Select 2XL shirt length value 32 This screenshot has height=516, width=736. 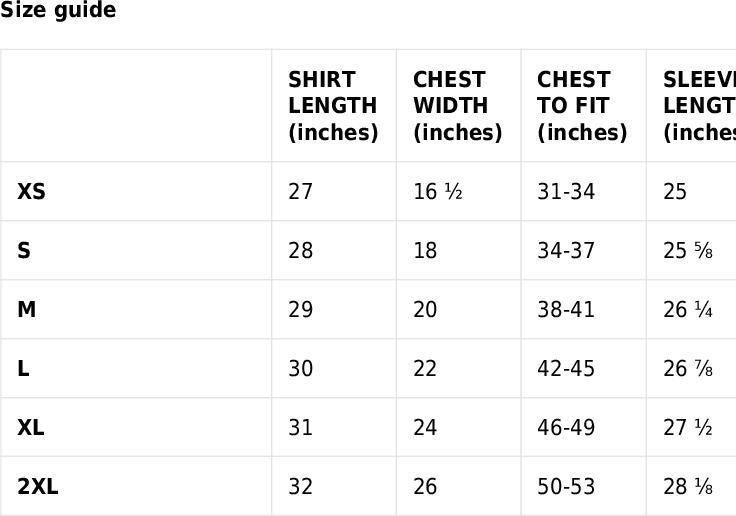[300, 486]
